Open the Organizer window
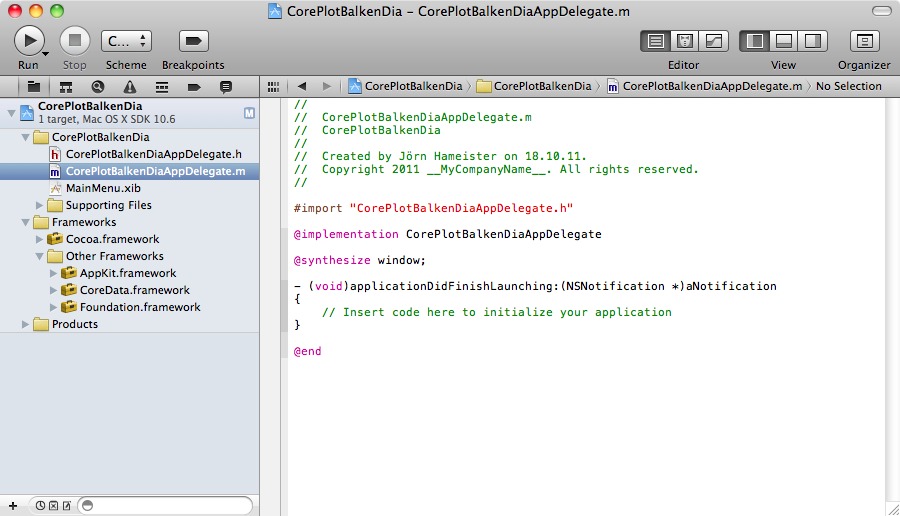 (x=864, y=41)
